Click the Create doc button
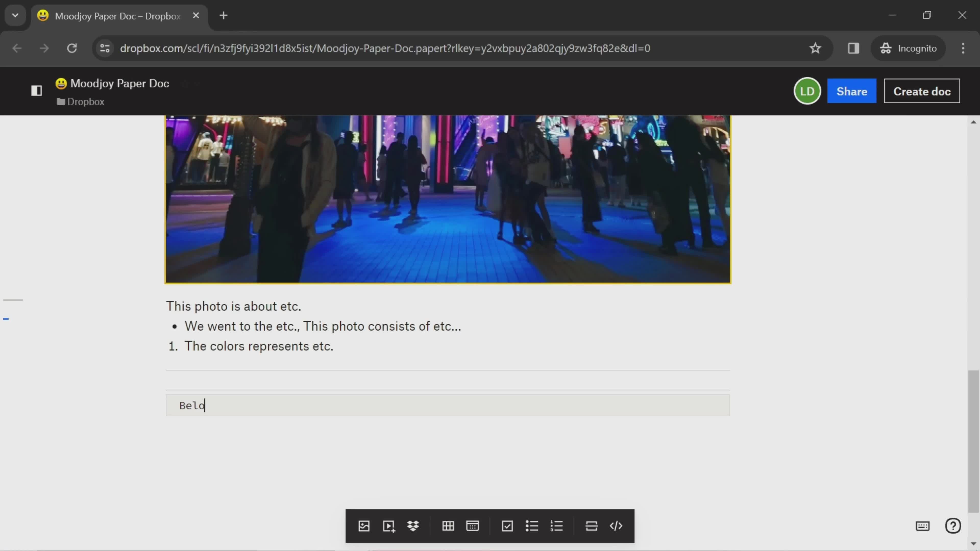This screenshot has width=980, height=551. [922, 91]
